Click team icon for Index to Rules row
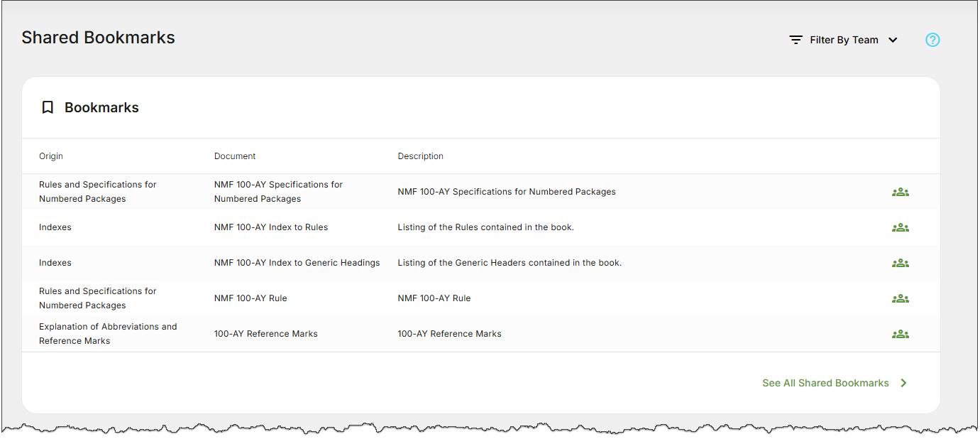 coord(900,227)
